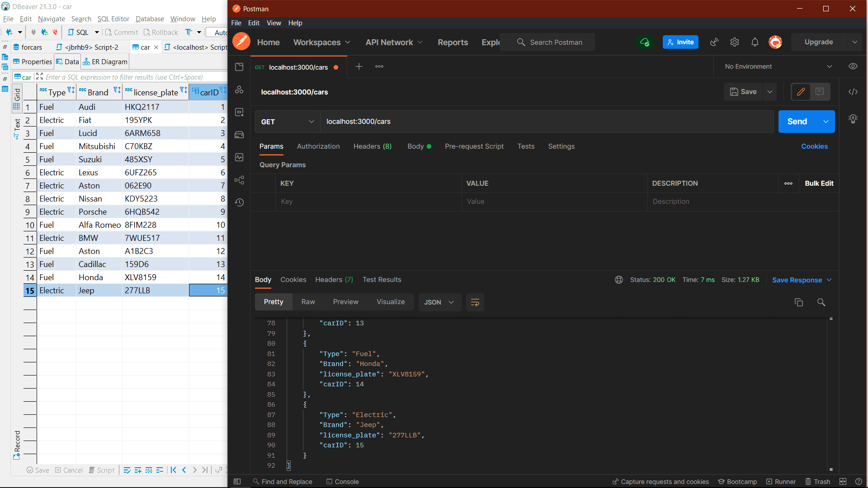868x488 pixels.
Task: Open Postman settings gear icon
Action: pyautogui.click(x=735, y=42)
